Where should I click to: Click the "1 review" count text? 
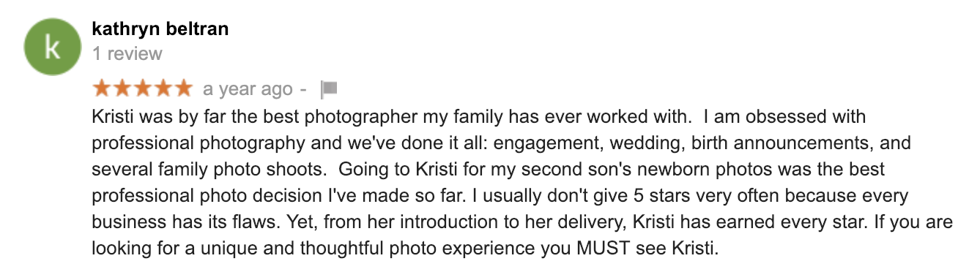[x=127, y=53]
